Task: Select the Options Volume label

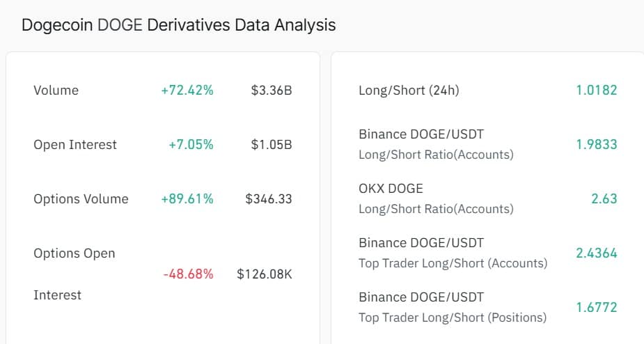Action: (x=81, y=199)
